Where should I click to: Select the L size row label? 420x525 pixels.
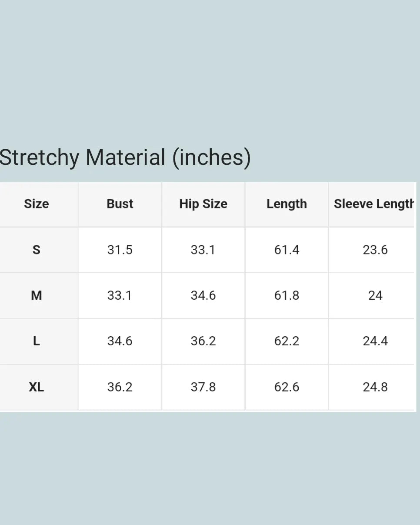(37, 341)
